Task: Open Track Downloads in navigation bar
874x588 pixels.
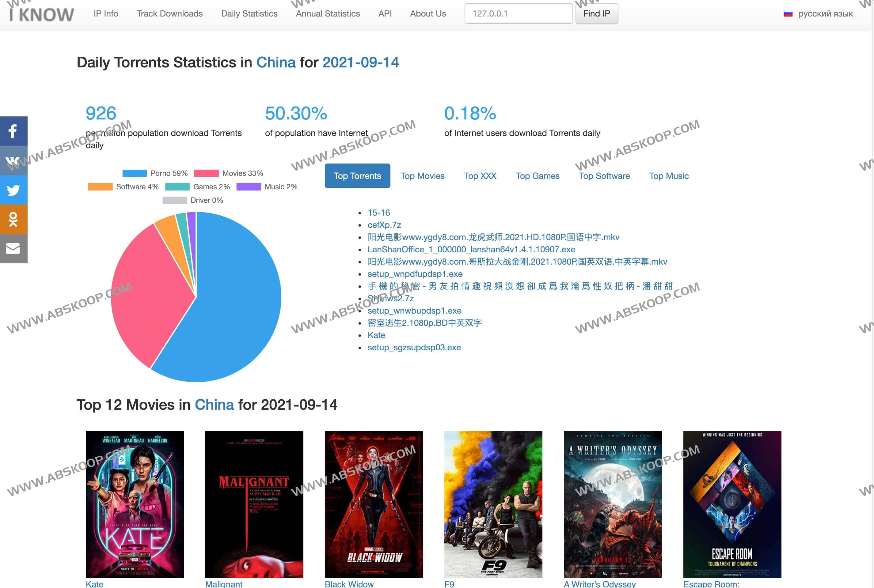Action: tap(170, 14)
